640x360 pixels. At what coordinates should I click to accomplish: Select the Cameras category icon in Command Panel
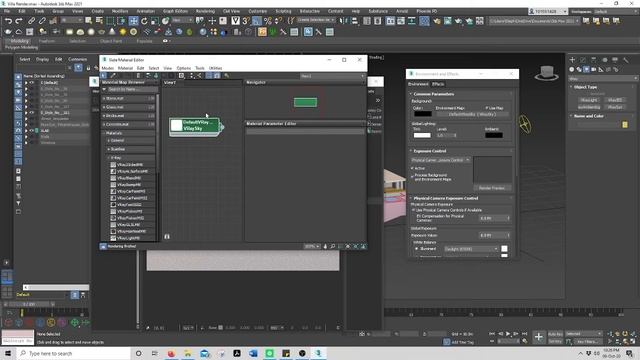click(x=593, y=69)
